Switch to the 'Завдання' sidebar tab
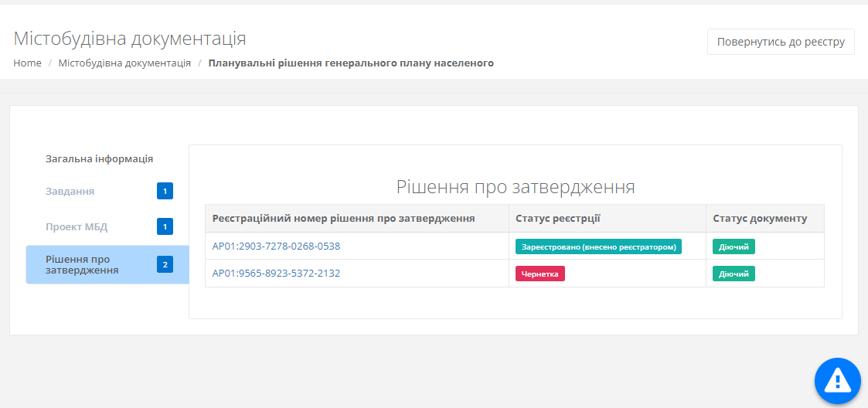 click(70, 191)
